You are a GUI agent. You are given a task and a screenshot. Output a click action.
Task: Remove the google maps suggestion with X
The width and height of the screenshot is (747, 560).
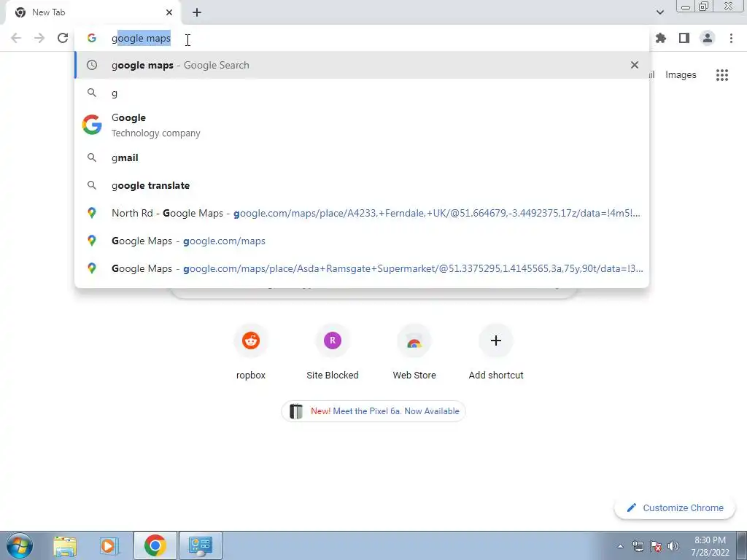(635, 65)
